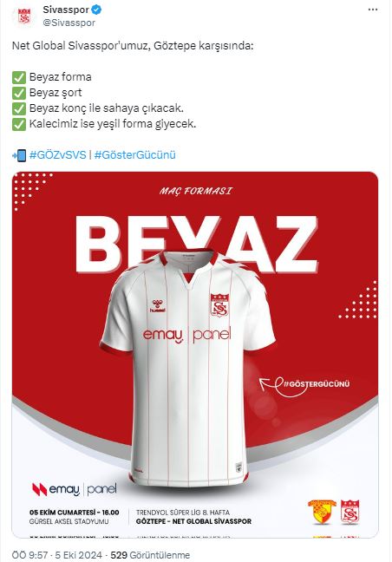Open the Sivasspor profile avatar
Image resolution: width=392 pixels, height=562 pixels.
tap(24, 16)
